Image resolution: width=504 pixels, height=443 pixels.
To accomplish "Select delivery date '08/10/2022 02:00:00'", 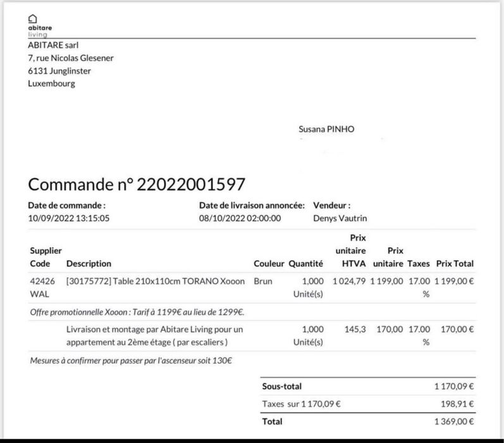I will click(240, 218).
